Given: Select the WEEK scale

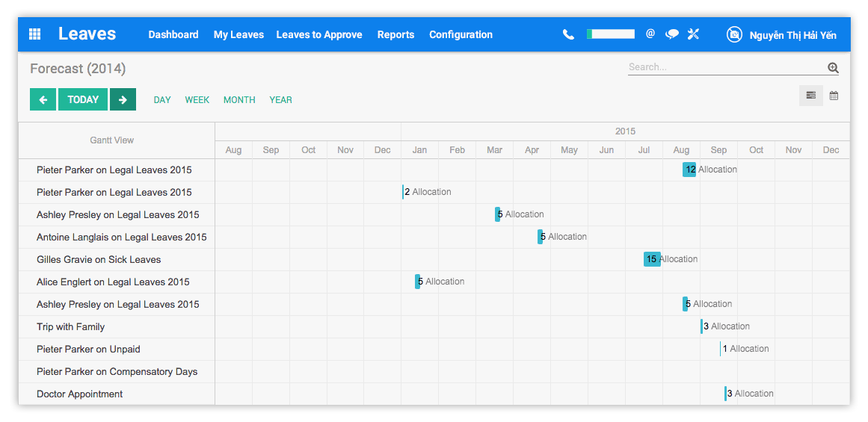Looking at the screenshot, I should click(197, 100).
